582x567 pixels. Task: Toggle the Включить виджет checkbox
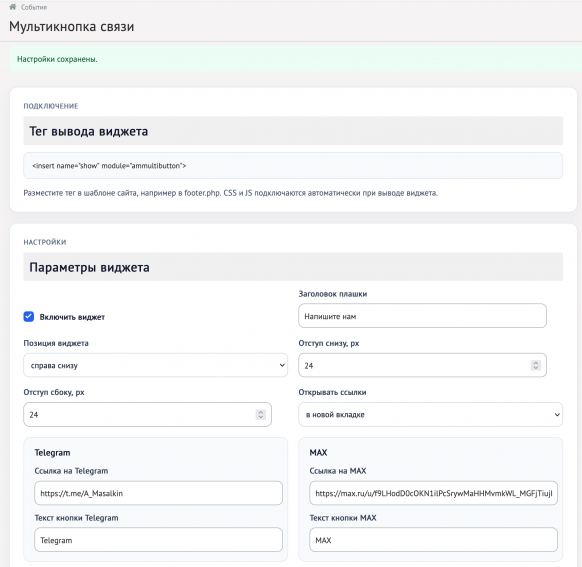[29, 317]
